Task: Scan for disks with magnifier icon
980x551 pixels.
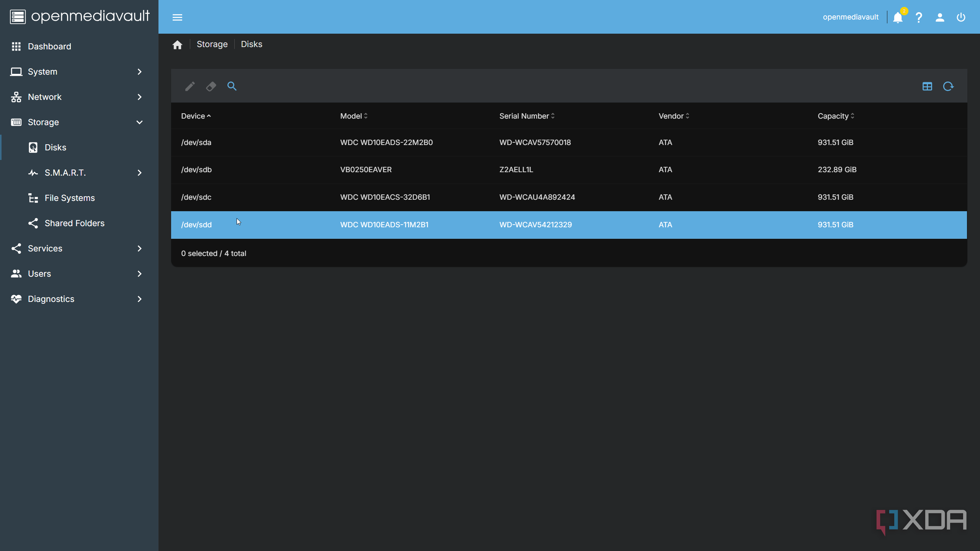Action: tap(232, 86)
